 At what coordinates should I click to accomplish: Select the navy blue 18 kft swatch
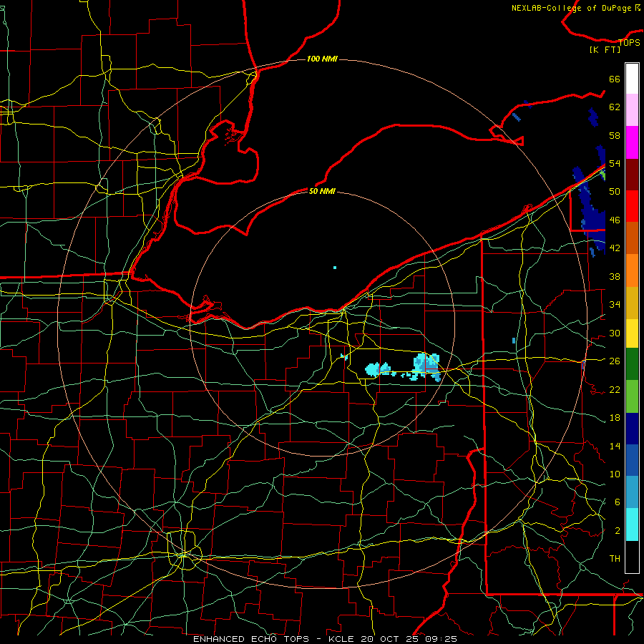tap(632, 429)
